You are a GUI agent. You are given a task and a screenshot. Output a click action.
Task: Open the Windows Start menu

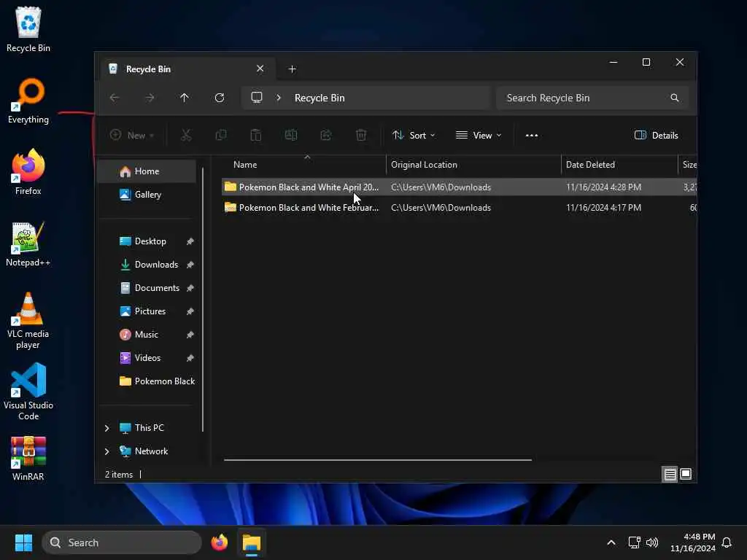[x=23, y=542]
